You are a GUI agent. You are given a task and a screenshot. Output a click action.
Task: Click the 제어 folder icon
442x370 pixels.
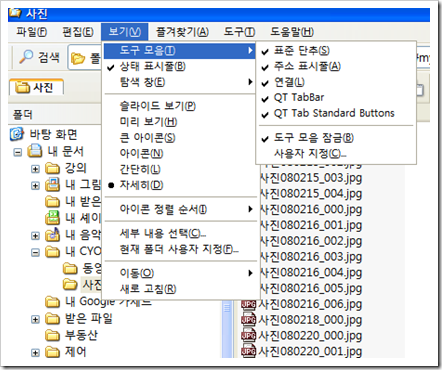52,352
